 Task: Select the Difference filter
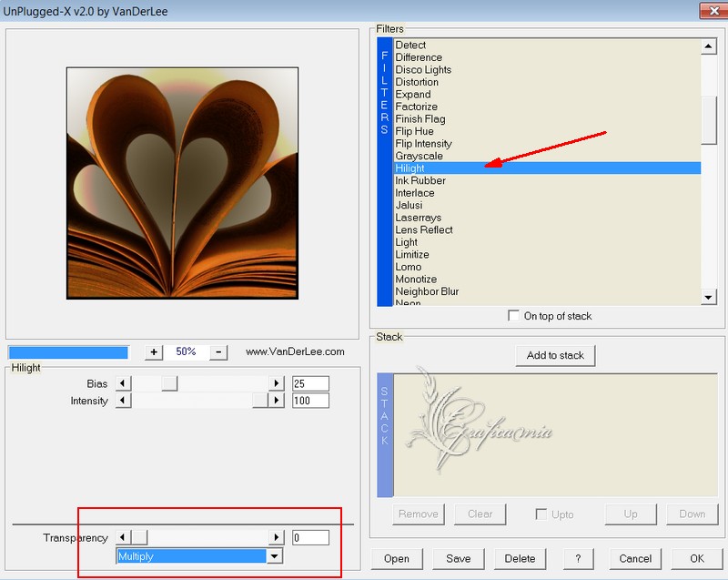point(547,57)
